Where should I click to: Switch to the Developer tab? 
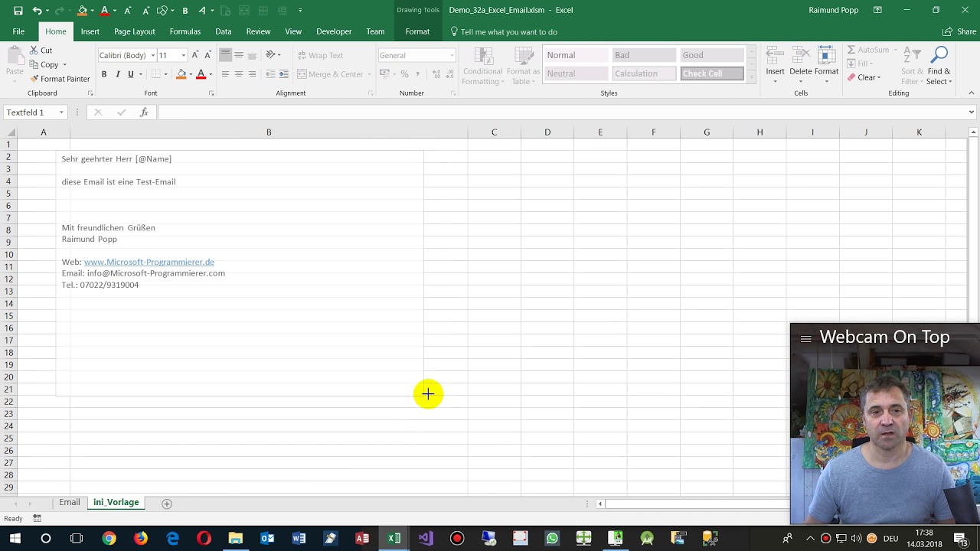tap(334, 31)
